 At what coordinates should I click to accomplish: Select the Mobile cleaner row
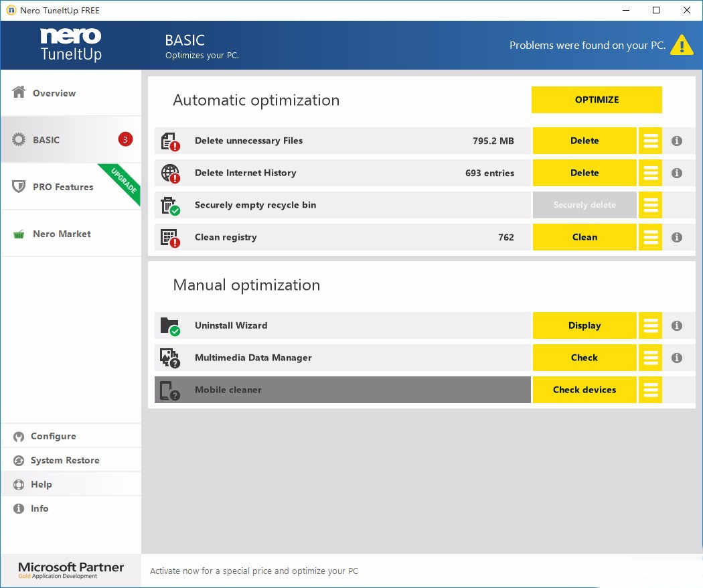343,390
